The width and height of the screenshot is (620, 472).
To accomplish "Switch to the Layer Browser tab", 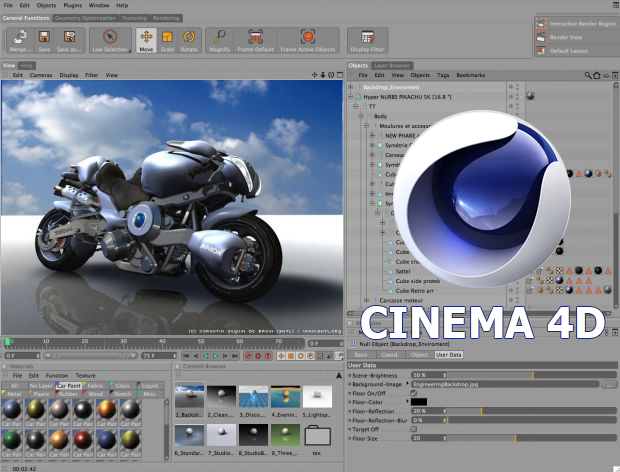I will point(392,66).
